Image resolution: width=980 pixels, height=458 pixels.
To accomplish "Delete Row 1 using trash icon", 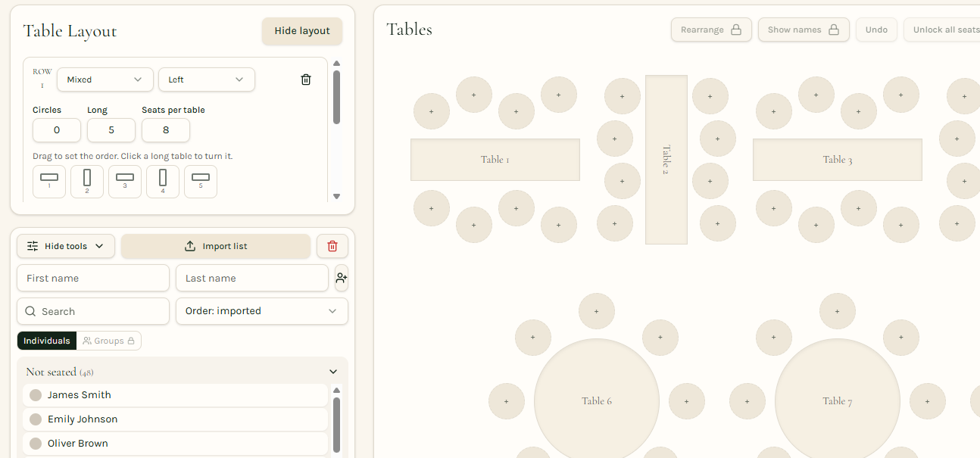I will tap(306, 79).
